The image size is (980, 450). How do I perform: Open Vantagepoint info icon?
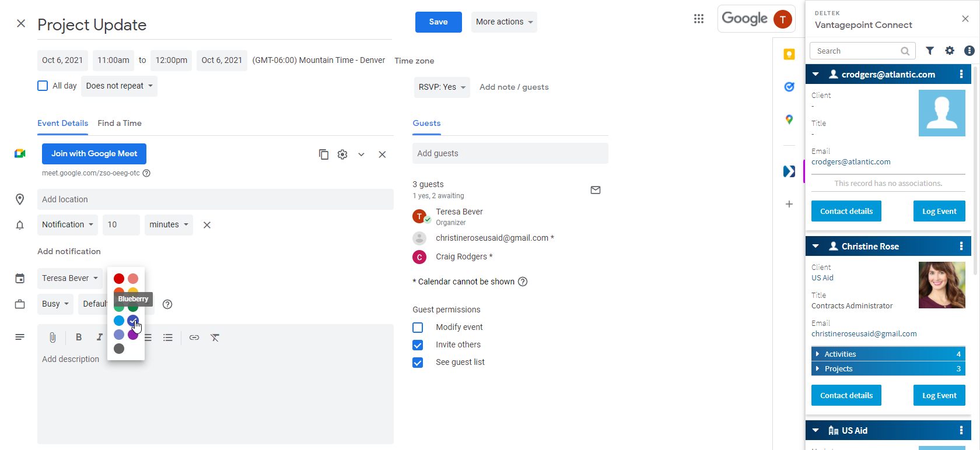click(x=970, y=51)
